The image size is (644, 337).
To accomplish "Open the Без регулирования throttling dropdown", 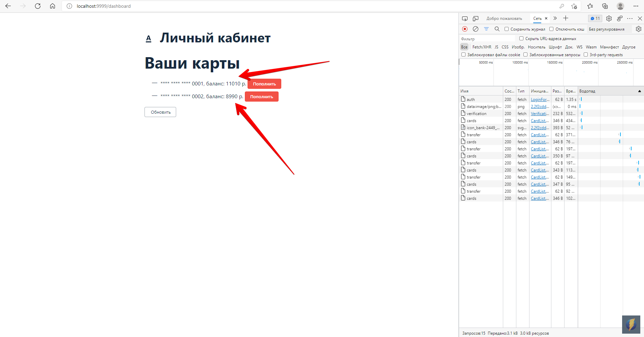I will [x=607, y=29].
